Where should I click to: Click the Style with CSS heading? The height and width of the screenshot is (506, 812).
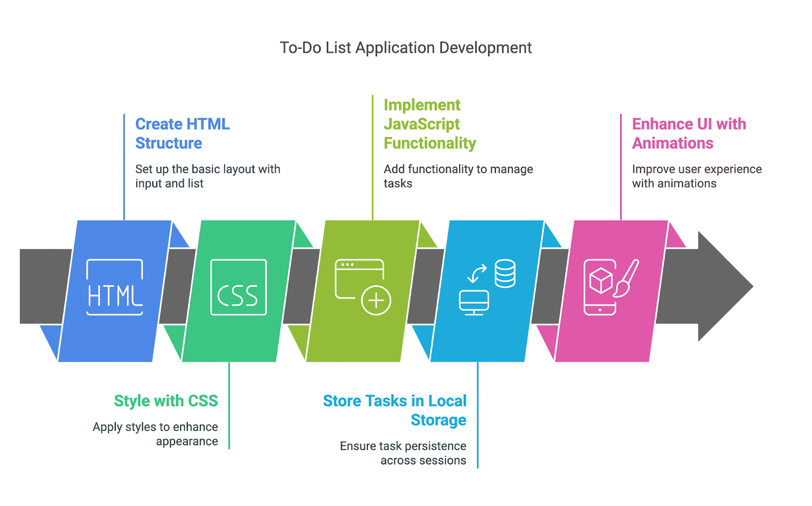pyautogui.click(x=166, y=401)
